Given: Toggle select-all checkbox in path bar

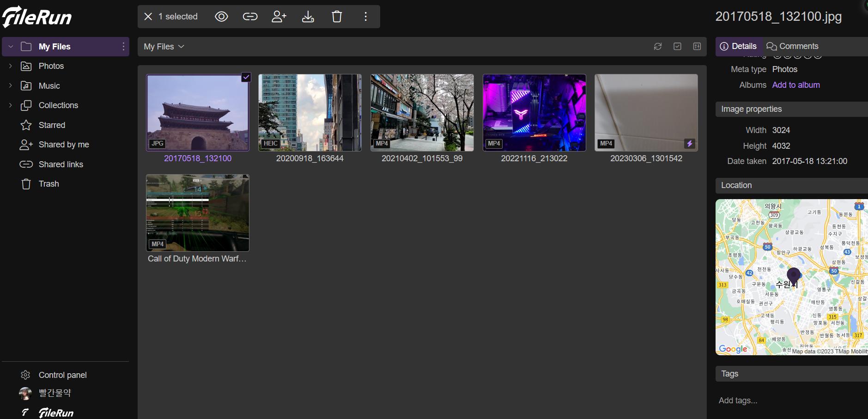Looking at the screenshot, I should (x=677, y=46).
